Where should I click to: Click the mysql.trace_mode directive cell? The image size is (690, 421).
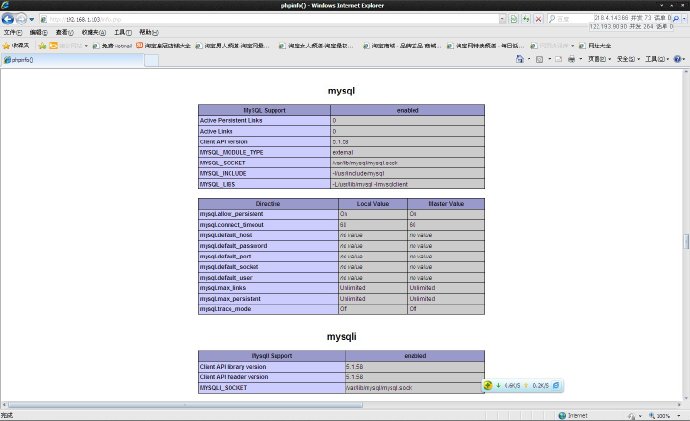pyautogui.click(x=268, y=309)
